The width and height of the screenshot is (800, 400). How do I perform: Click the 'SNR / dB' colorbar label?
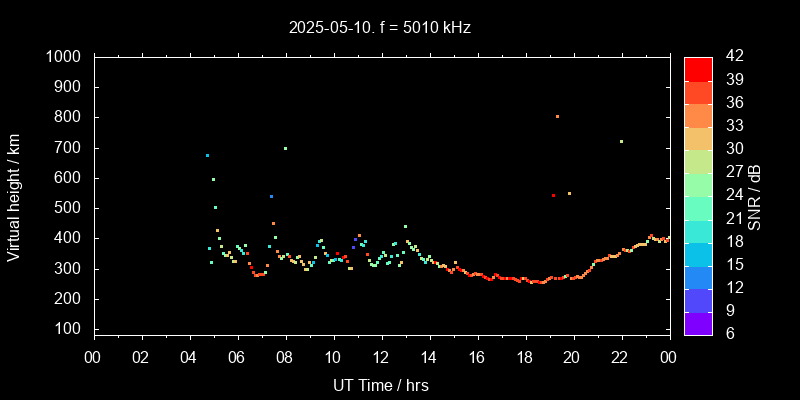pyautogui.click(x=754, y=195)
